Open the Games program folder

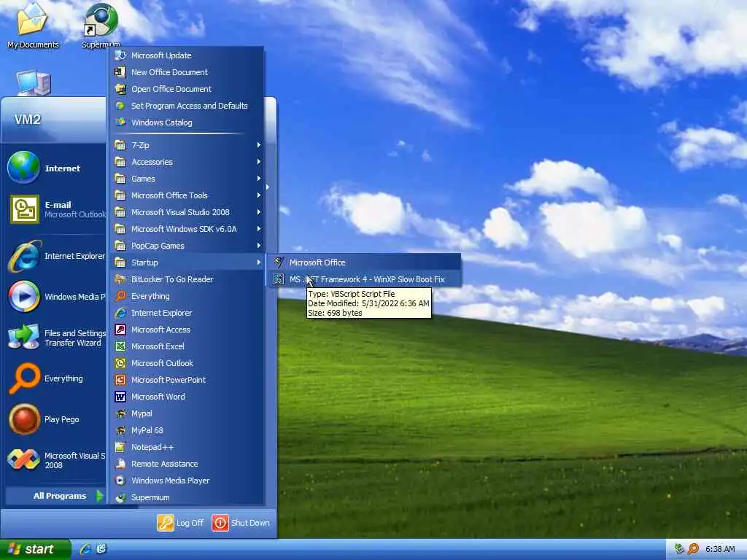coord(186,179)
